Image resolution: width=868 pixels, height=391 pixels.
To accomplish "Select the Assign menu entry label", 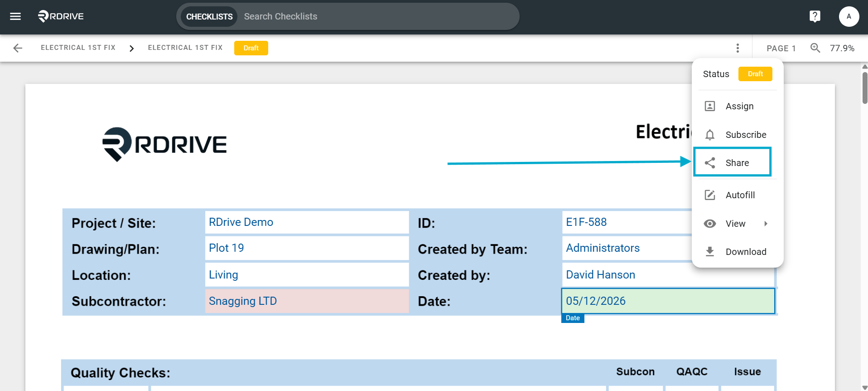I will pos(739,106).
